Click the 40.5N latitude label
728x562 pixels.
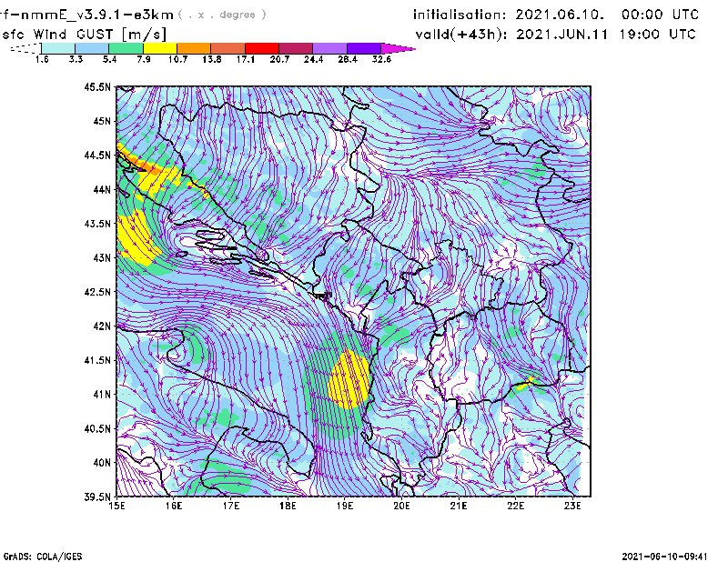click(97, 428)
